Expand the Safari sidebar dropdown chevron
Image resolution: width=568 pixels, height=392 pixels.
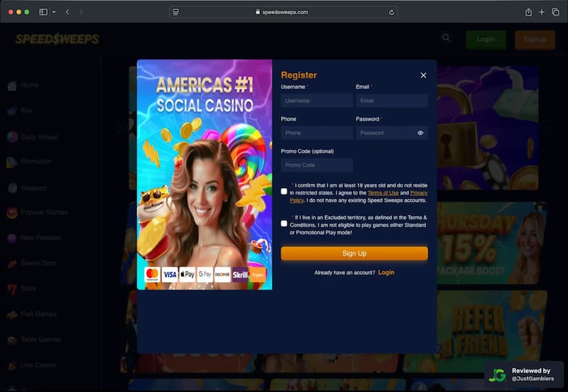[x=54, y=12]
